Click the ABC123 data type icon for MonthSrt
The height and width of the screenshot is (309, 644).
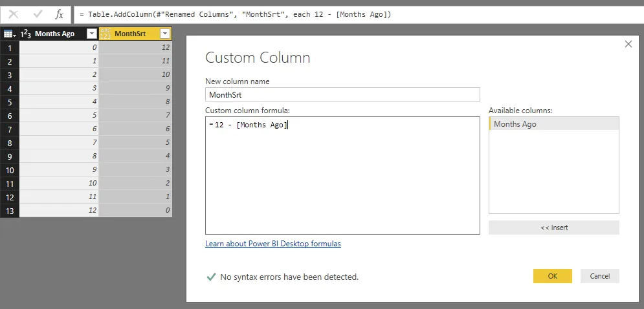click(x=105, y=34)
